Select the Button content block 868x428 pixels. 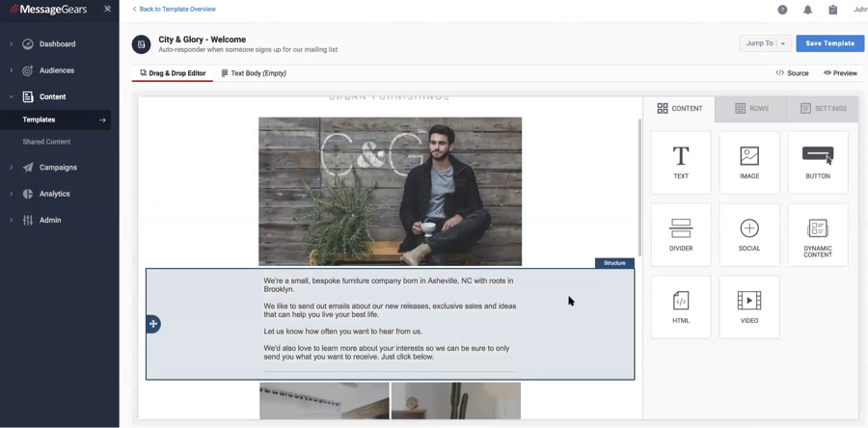pos(818,163)
